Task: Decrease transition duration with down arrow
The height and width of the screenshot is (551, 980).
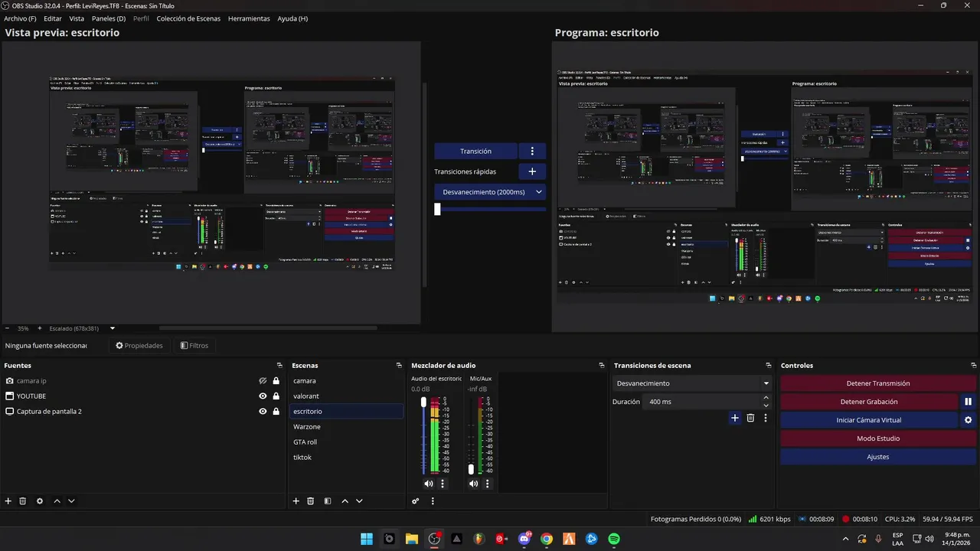Action: click(x=766, y=405)
